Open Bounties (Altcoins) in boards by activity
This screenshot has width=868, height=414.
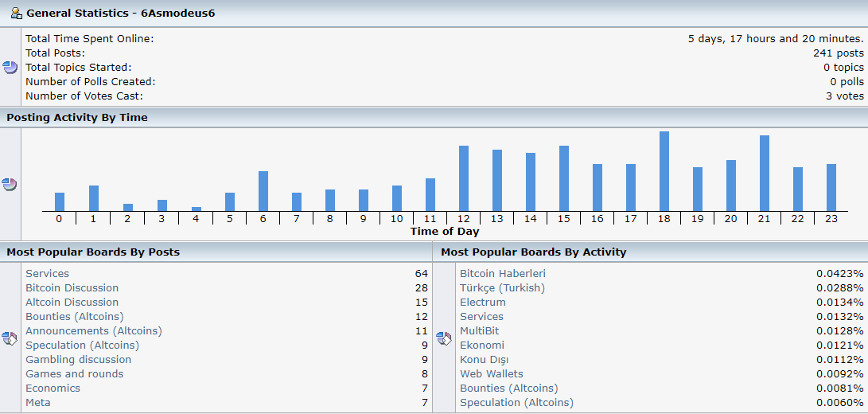[x=509, y=388]
